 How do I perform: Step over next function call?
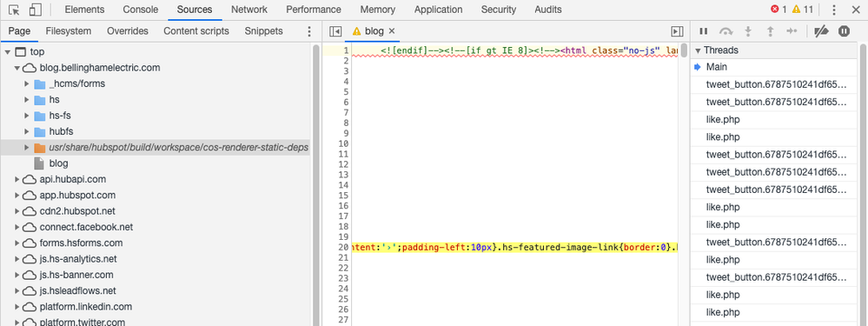tap(726, 31)
